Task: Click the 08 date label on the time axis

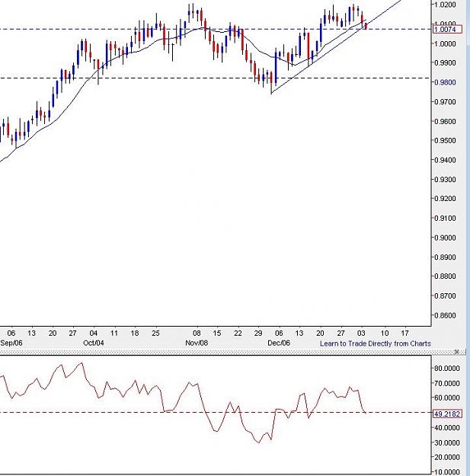Action: (x=197, y=334)
